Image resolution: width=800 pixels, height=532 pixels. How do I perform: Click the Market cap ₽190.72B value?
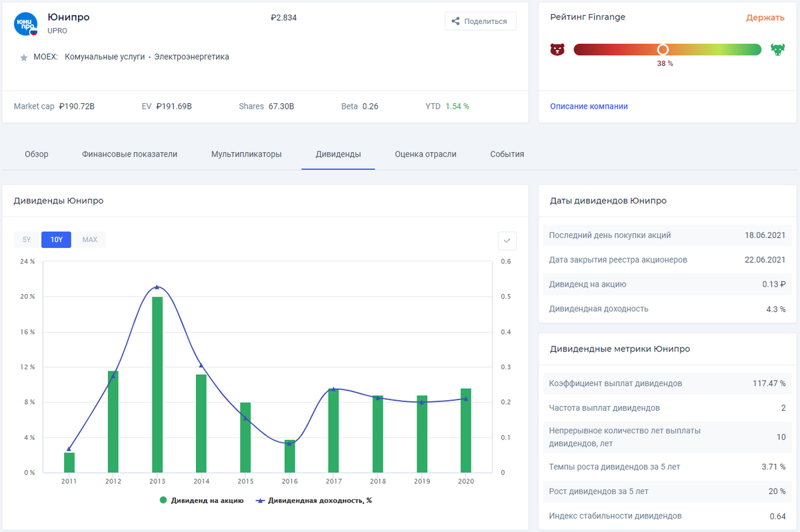tap(77, 106)
